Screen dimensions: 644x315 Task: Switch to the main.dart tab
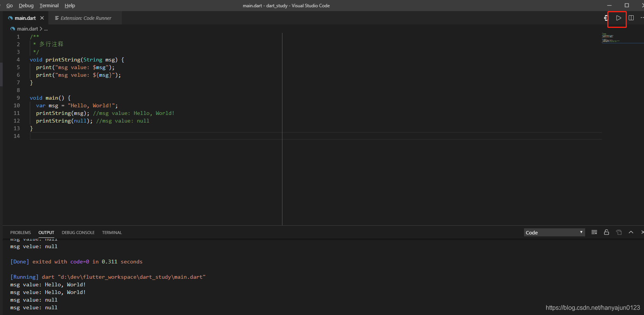point(25,18)
